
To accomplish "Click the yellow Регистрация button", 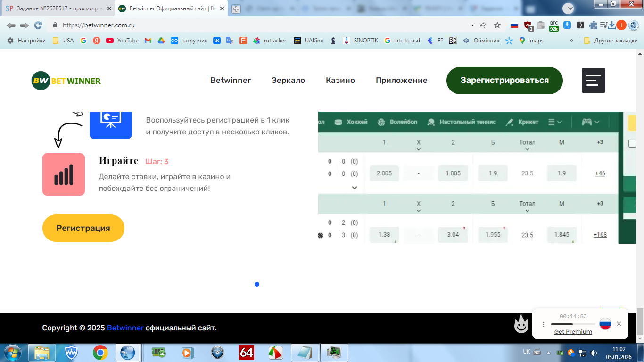I will 83,228.
